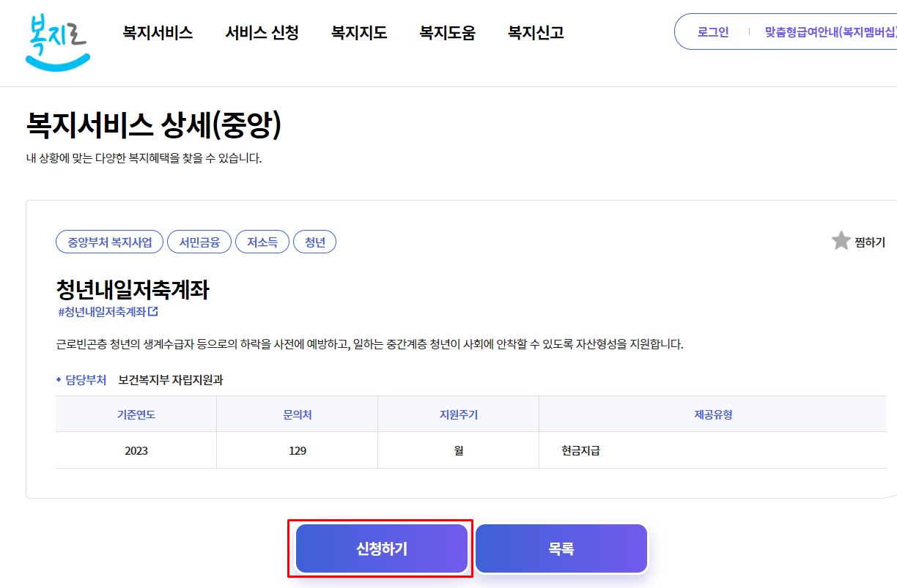Open the 복지지도 menu

pos(359,32)
